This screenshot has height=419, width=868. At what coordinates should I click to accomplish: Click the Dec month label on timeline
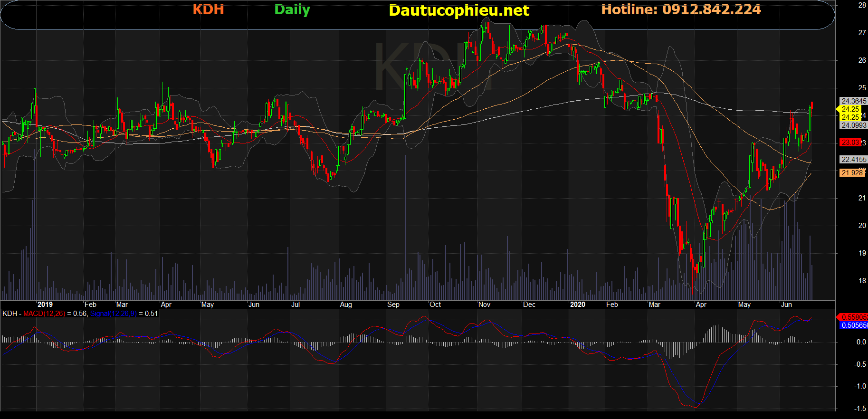click(529, 305)
